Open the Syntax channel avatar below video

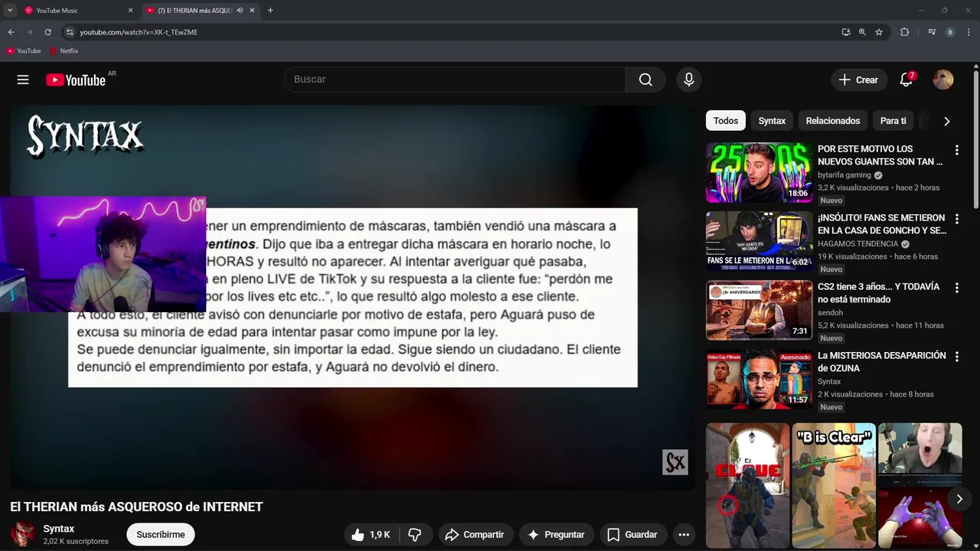pyautogui.click(x=22, y=534)
